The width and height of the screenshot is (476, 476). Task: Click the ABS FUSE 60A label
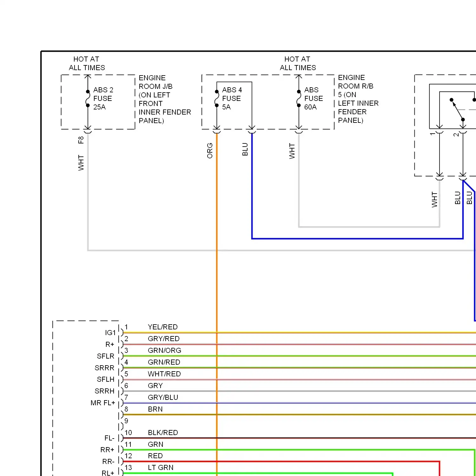pos(314,98)
